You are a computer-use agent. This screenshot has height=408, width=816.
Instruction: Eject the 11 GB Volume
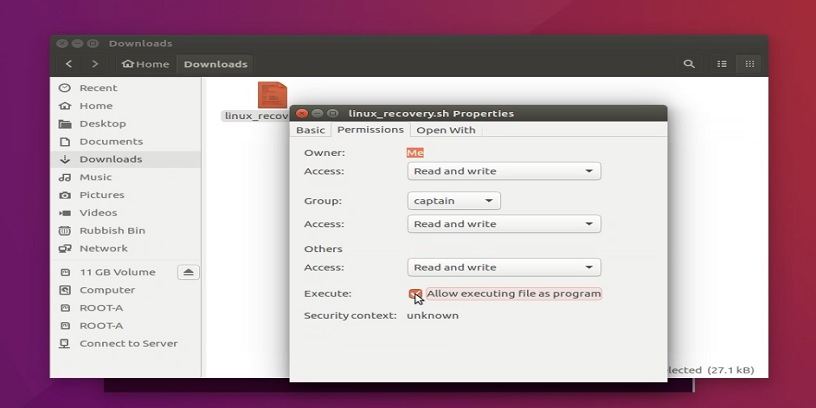coord(188,272)
